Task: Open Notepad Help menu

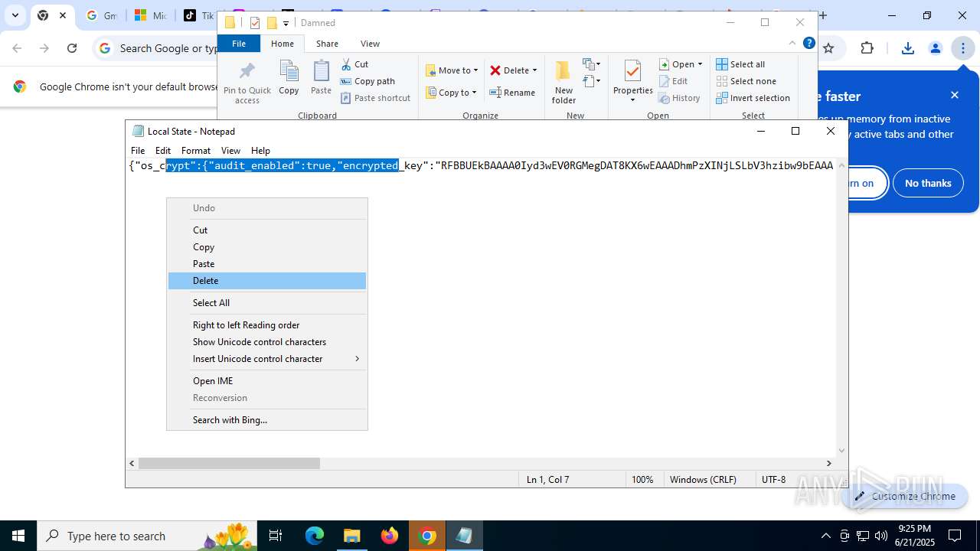Action: coord(261,151)
